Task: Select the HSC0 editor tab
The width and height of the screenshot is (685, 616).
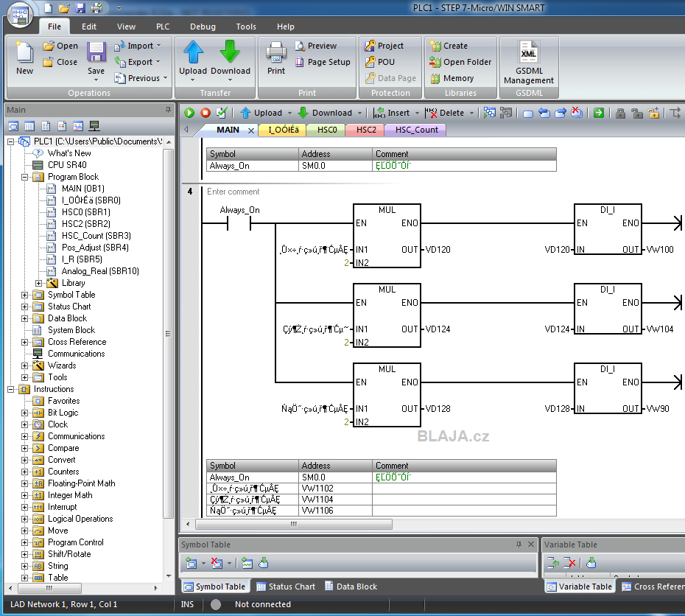Action: coord(327,130)
